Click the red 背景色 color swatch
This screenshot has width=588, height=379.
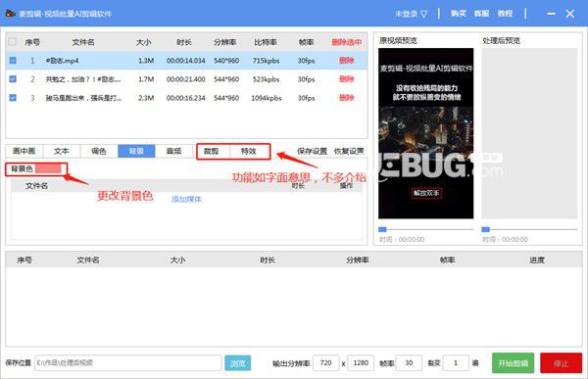click(x=48, y=168)
